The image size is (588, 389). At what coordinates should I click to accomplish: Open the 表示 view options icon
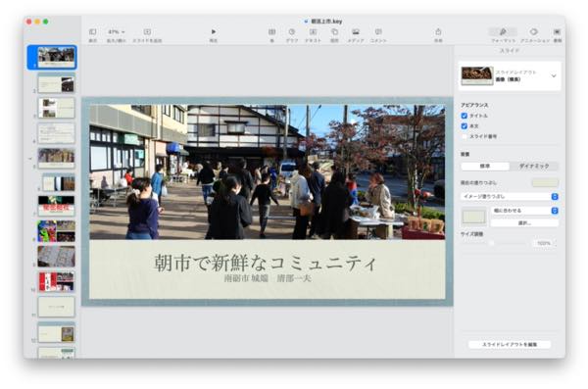pos(93,32)
